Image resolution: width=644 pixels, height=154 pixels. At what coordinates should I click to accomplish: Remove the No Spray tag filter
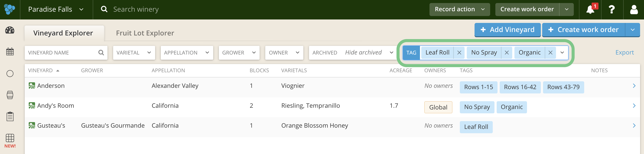(x=506, y=53)
